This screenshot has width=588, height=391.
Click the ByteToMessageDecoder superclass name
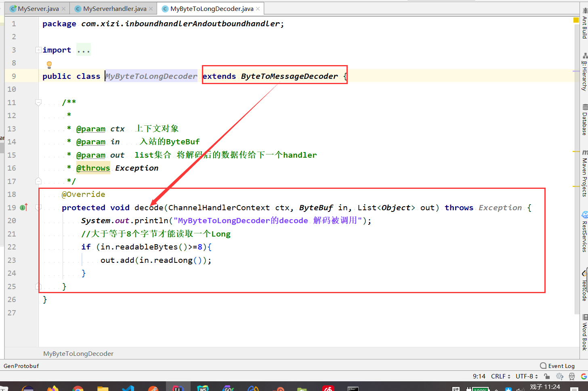click(x=289, y=76)
